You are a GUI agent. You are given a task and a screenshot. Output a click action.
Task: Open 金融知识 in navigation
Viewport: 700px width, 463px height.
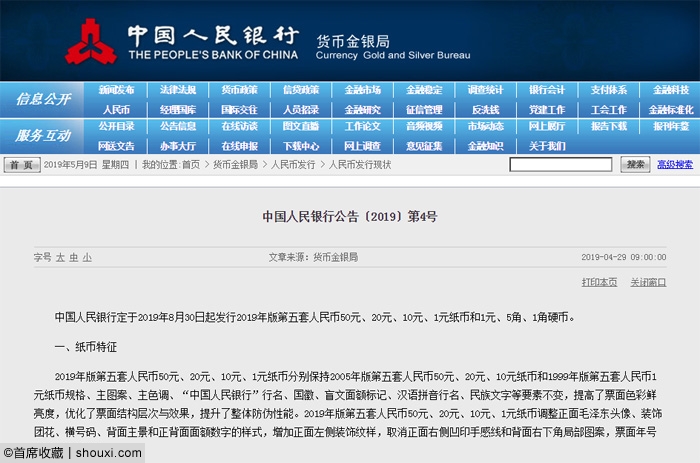[486, 146]
